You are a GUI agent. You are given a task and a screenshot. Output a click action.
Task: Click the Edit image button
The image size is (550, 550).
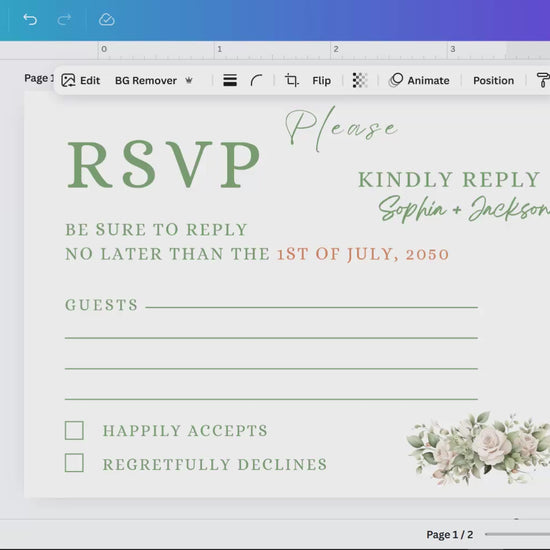tap(81, 80)
